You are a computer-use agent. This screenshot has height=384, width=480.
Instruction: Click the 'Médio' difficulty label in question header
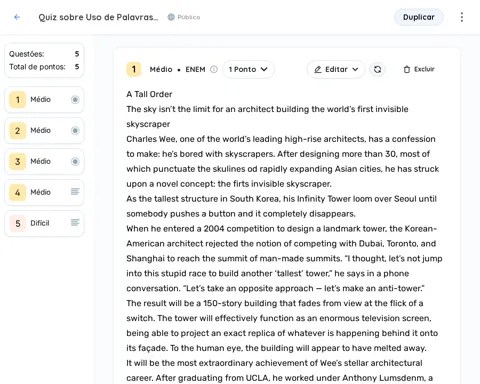(161, 69)
